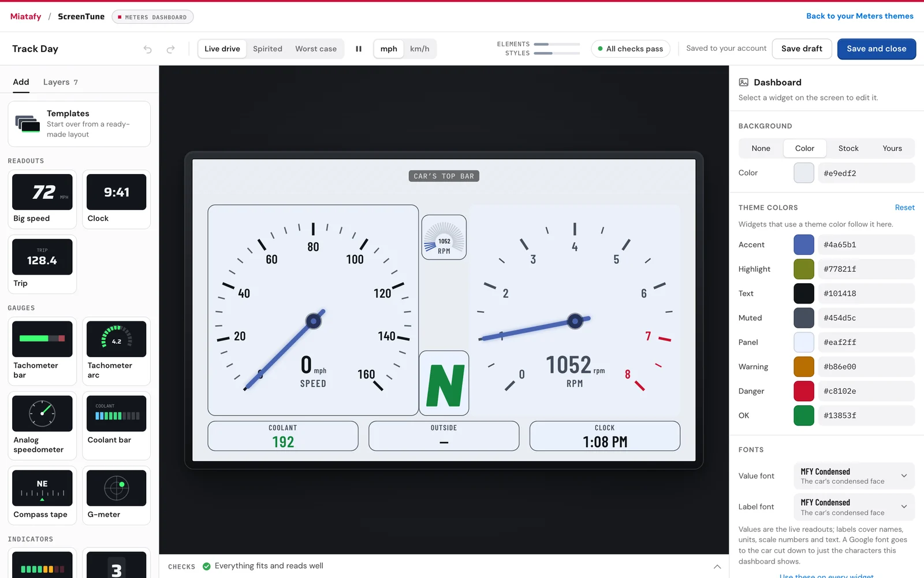Click Save draft button

[x=802, y=49]
